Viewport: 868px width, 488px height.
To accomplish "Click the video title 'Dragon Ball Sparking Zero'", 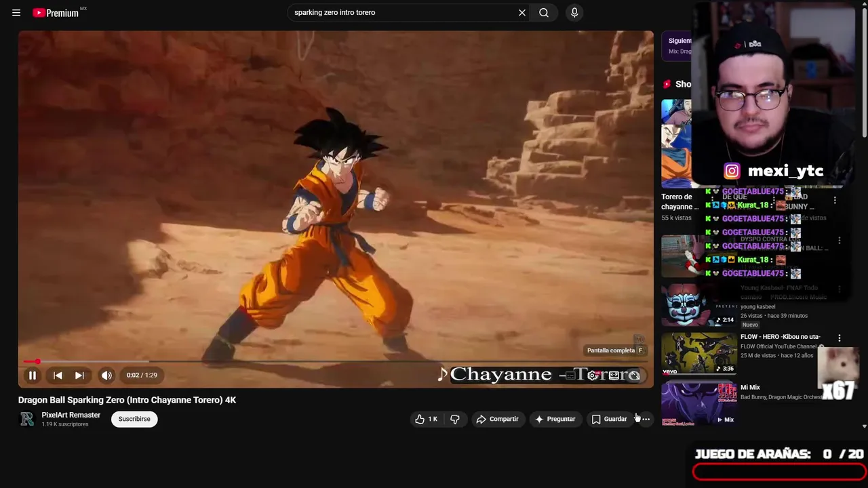I will (x=127, y=401).
